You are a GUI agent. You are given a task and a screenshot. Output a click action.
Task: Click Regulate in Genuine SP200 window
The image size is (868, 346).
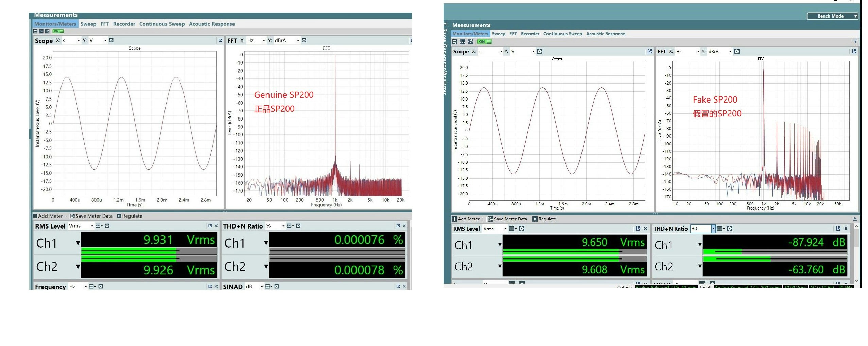coord(129,216)
